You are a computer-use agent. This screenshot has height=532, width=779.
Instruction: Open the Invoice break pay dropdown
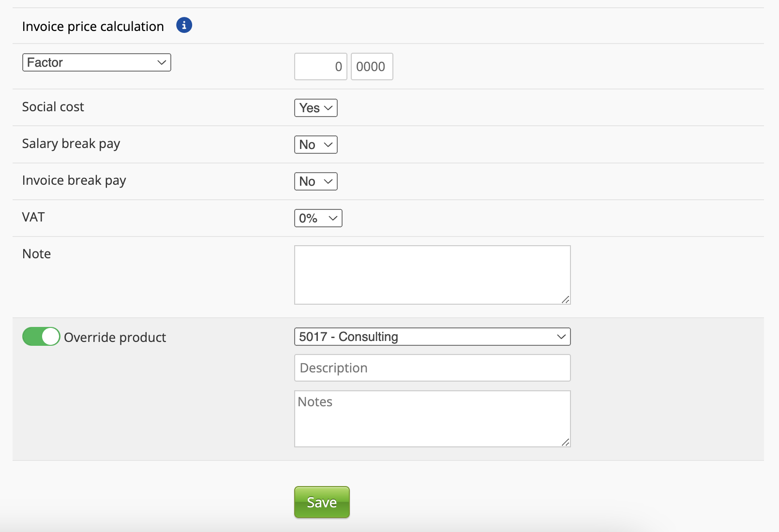tap(315, 181)
